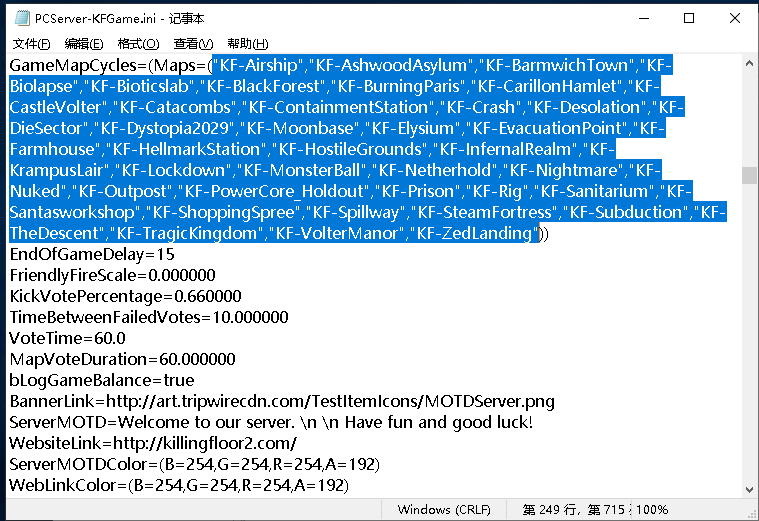Image resolution: width=759 pixels, height=521 pixels.
Task: Click the BannerLink URL line
Action: tap(282, 401)
